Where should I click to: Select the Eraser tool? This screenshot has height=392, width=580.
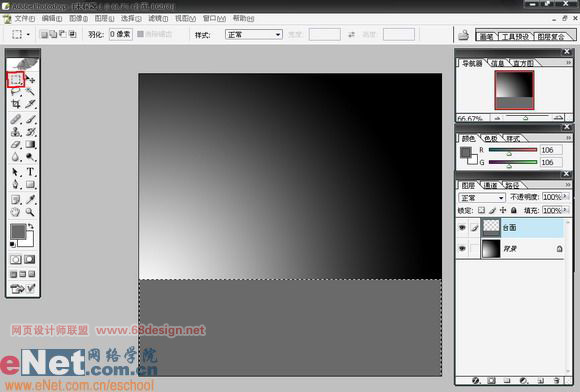click(x=16, y=144)
